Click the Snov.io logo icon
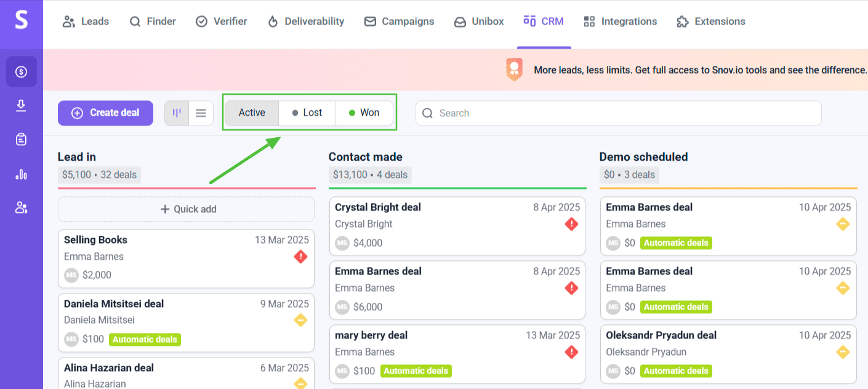 [x=22, y=20]
